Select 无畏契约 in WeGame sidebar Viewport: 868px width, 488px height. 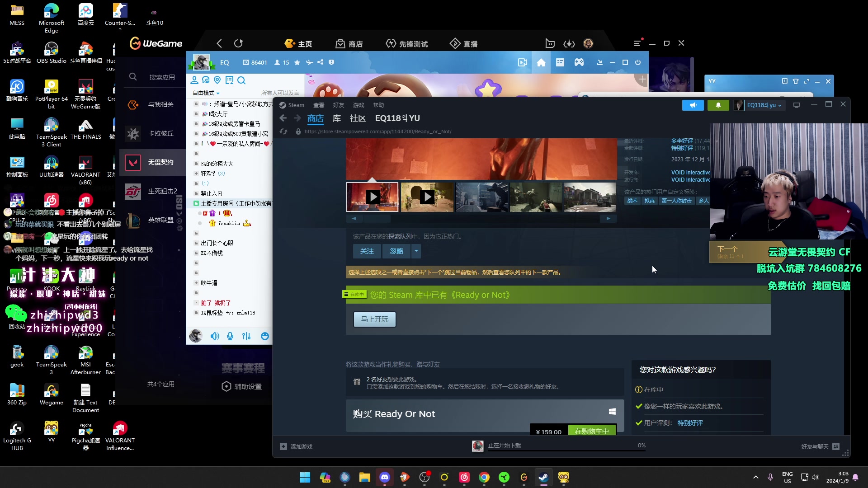(x=153, y=162)
